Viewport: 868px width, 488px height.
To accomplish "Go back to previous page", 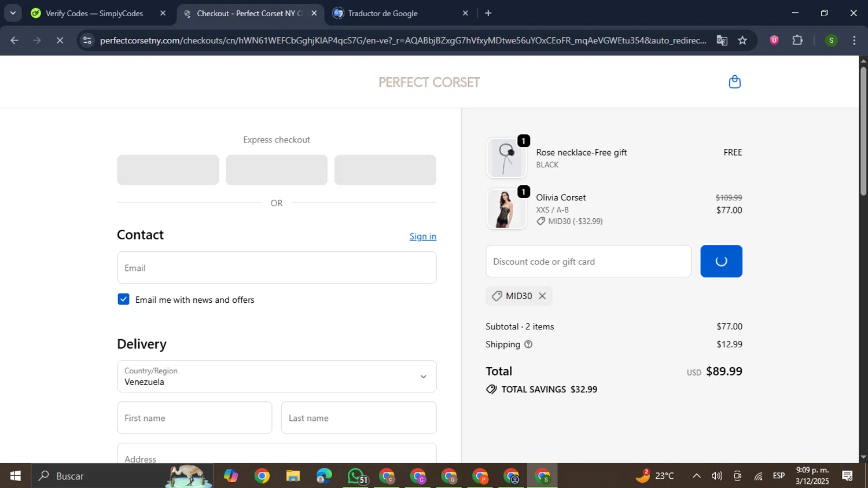I will point(14,41).
